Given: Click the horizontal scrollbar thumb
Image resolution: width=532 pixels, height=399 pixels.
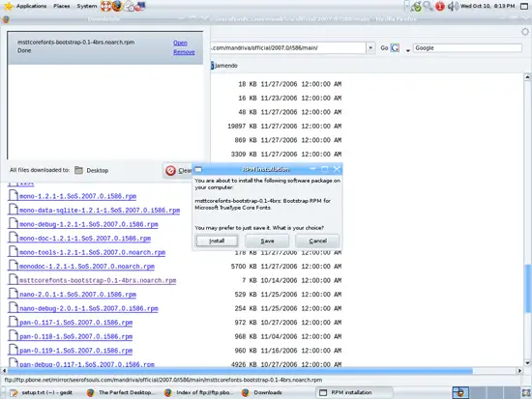Looking at the screenshot, I should (240, 371).
